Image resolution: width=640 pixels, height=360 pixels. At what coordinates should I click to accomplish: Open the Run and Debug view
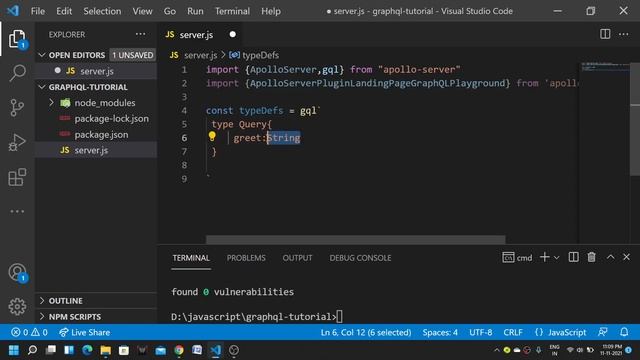[x=17, y=142]
